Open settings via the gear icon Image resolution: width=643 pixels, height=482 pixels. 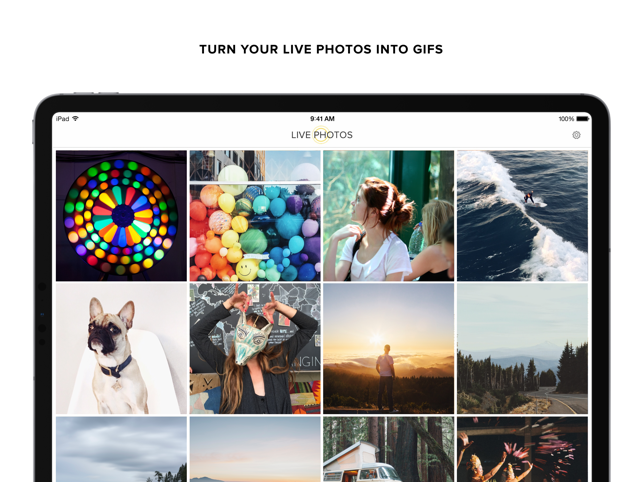576,135
